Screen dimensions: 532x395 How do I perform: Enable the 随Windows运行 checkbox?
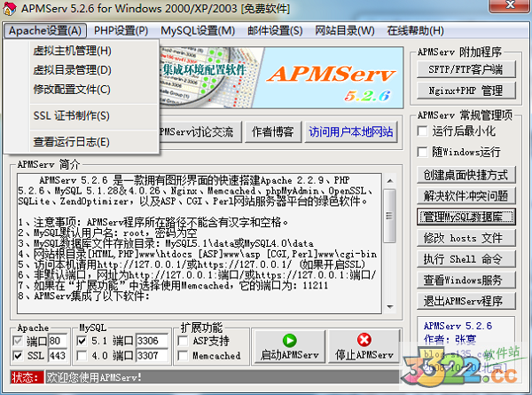(x=422, y=152)
